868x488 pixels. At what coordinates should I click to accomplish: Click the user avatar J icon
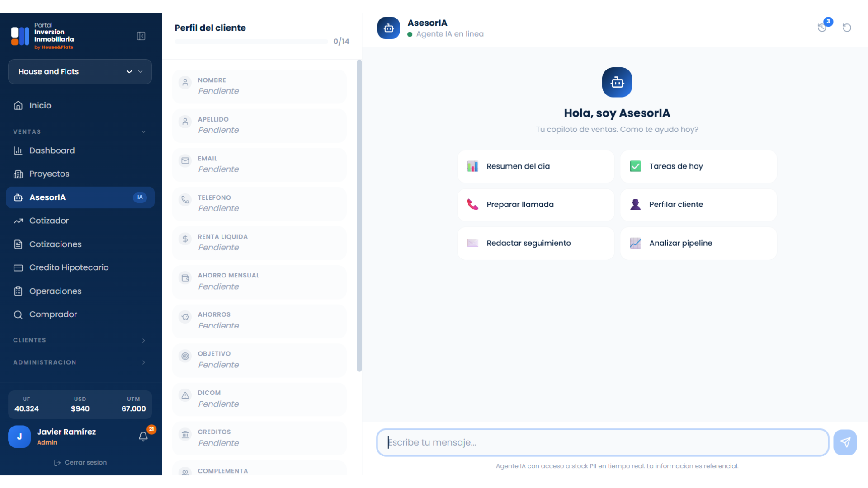pos(19,437)
